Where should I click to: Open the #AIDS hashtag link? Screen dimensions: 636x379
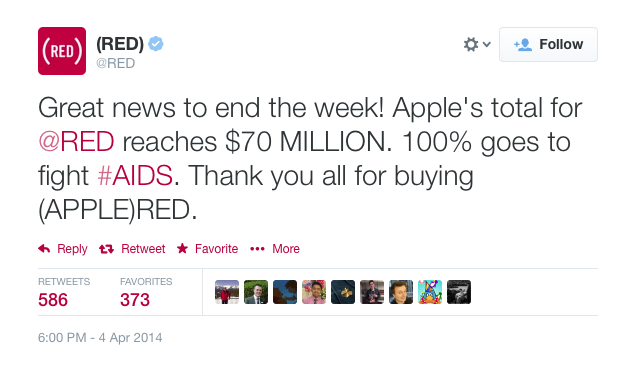click(x=135, y=176)
